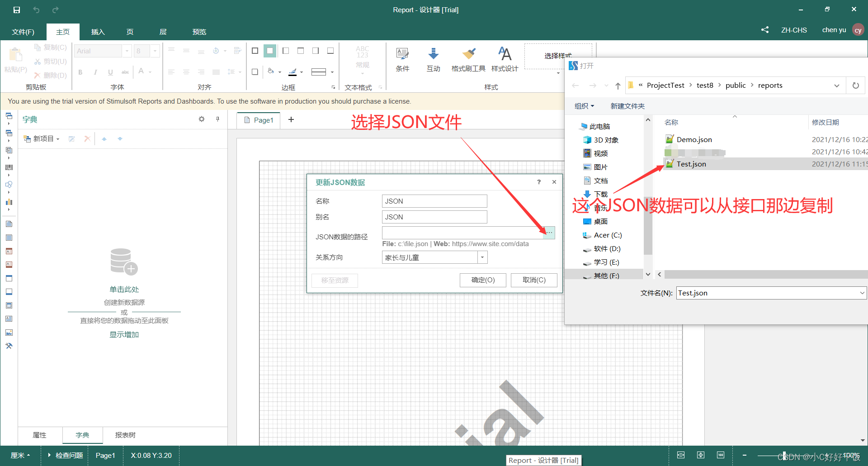This screenshot has width=868, height=466.
Task: Select the image component at the toolbox bottom
Action: point(9,333)
